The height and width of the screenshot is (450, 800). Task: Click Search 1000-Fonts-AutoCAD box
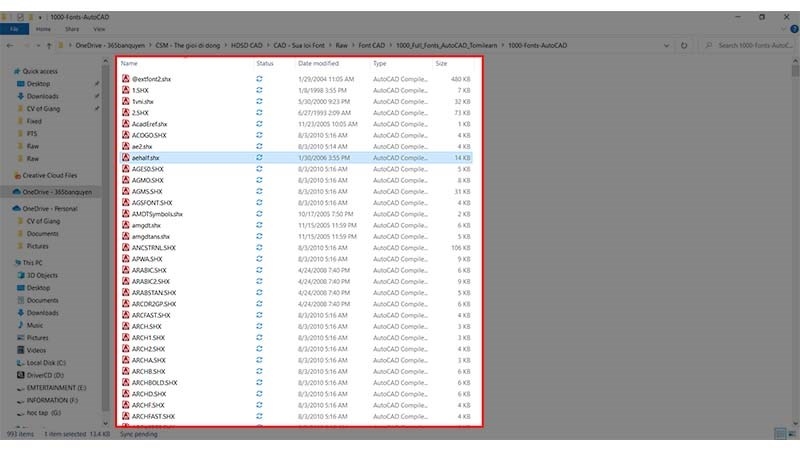click(x=747, y=45)
